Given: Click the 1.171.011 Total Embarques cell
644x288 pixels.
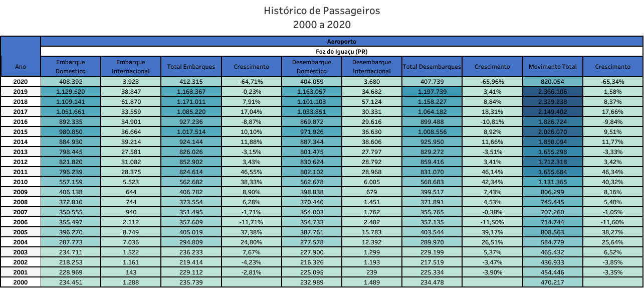Looking at the screenshot, I should point(191,101).
